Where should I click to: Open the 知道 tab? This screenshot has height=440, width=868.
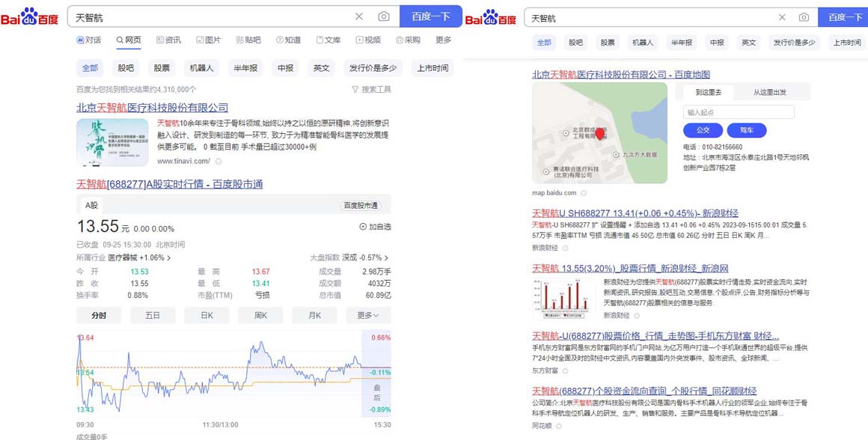288,40
